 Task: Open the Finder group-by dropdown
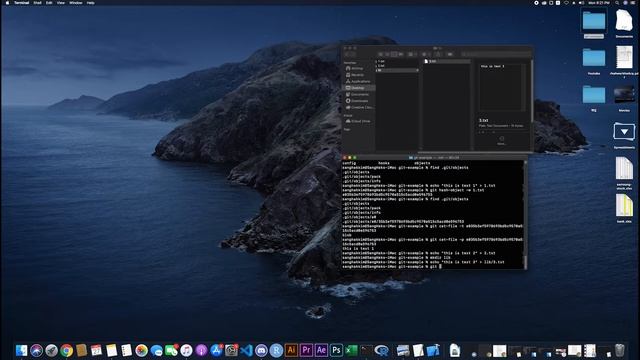[412, 54]
